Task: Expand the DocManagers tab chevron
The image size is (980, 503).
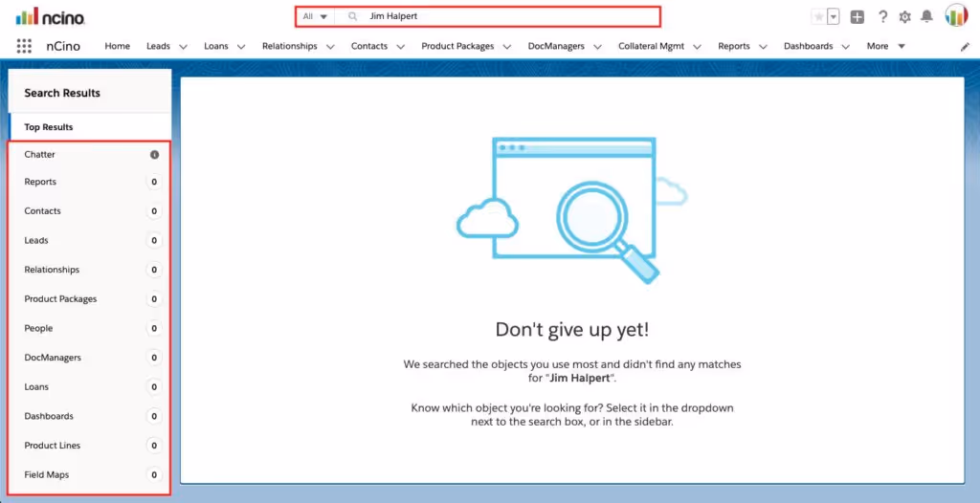Action: pyautogui.click(x=597, y=46)
